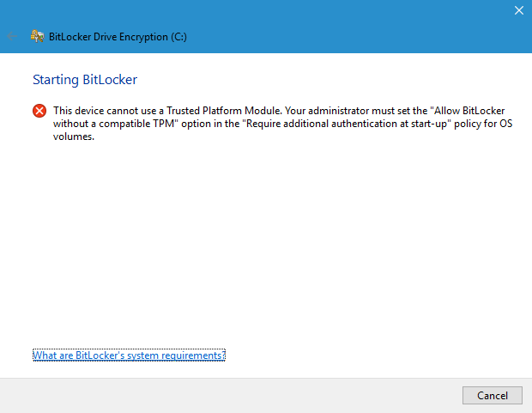
Task: Click the BitLocker key-and-lock icon
Action: 37,36
